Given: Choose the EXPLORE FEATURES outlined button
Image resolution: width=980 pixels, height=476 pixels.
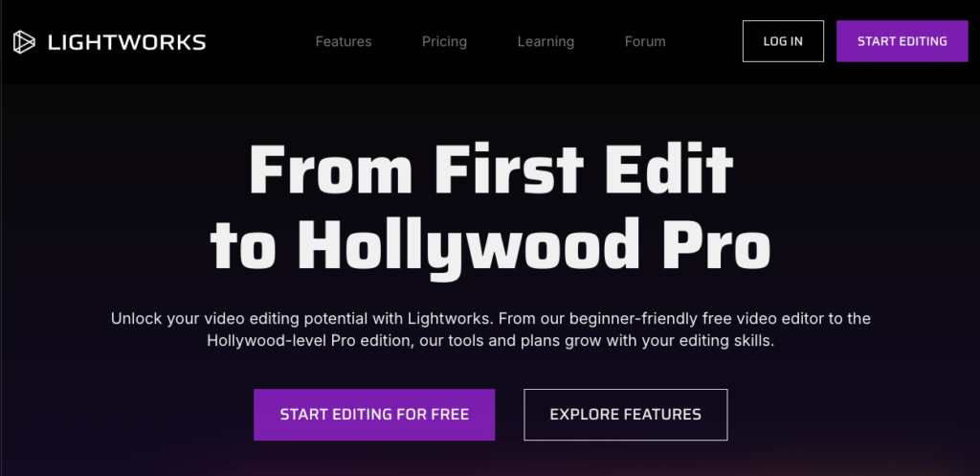Looking at the screenshot, I should pos(626,415).
